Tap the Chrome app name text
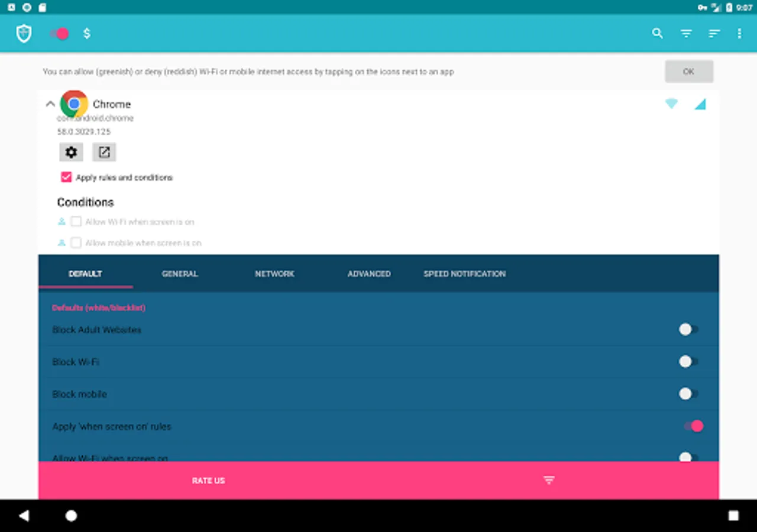757x532 pixels. (112, 104)
